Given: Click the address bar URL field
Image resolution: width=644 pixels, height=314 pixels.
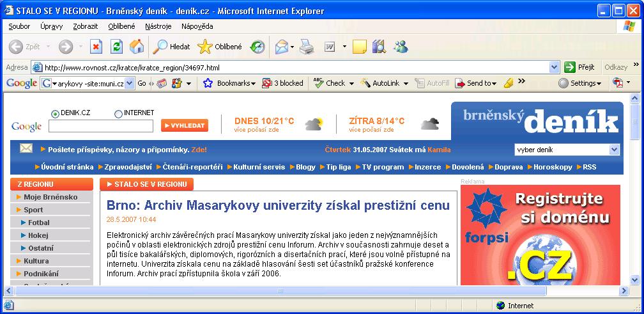Looking at the screenshot, I should (x=296, y=67).
